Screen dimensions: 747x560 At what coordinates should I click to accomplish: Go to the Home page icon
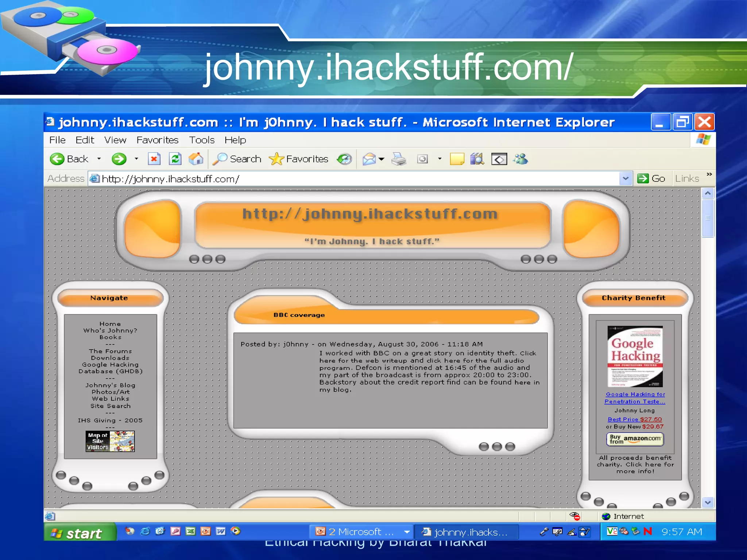(196, 159)
